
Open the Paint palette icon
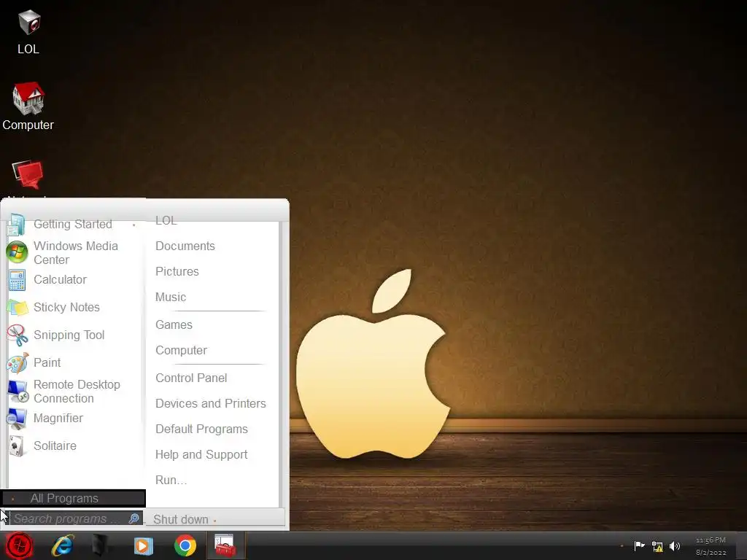pos(17,362)
